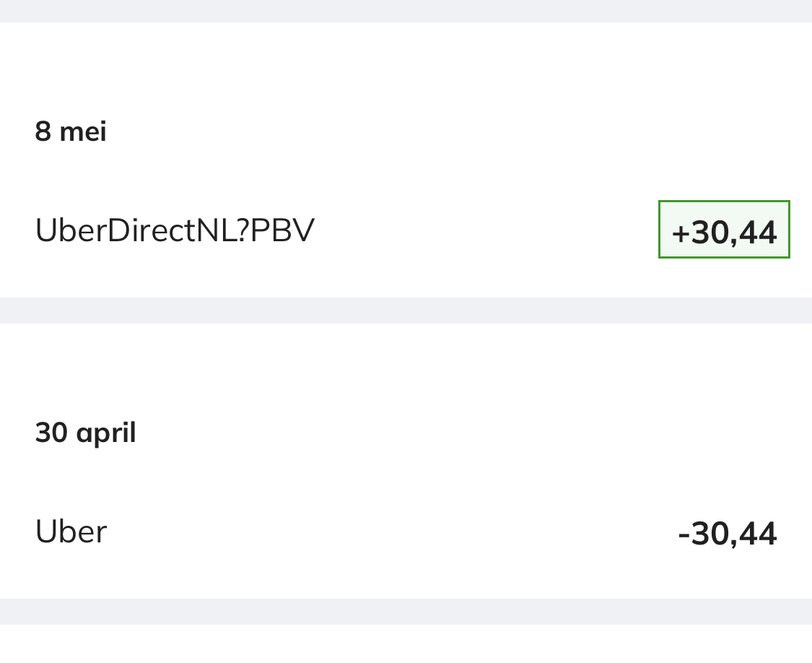Select the 30 april date header
The width and height of the screenshot is (812, 663).
pos(85,433)
